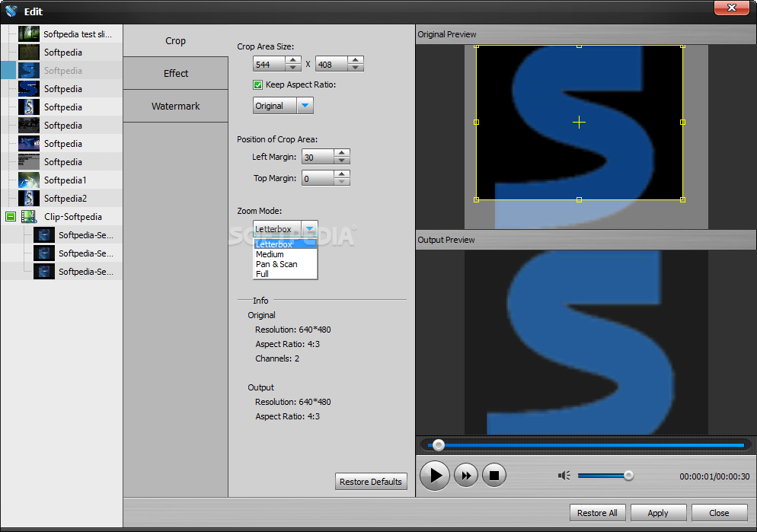Click Restore Defaults button
The width and height of the screenshot is (757, 532).
(x=371, y=481)
